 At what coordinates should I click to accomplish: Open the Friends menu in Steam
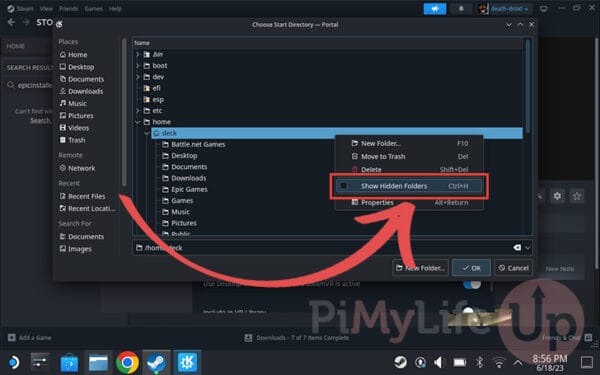[68, 8]
